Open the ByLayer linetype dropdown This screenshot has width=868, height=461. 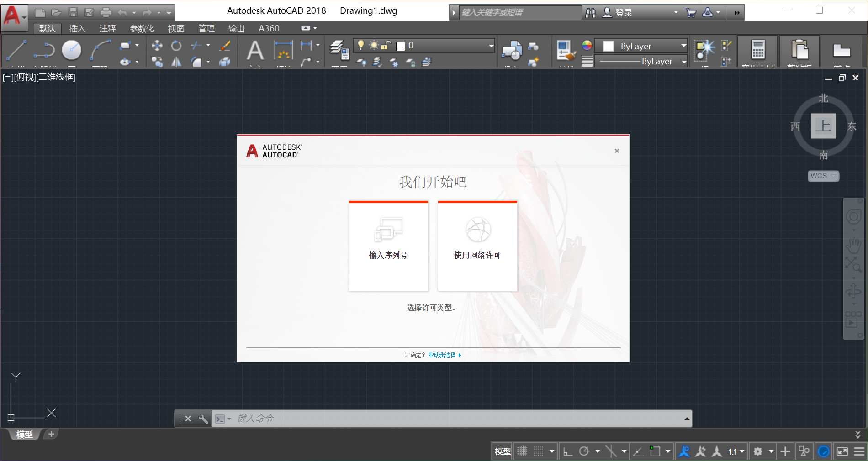(x=684, y=61)
